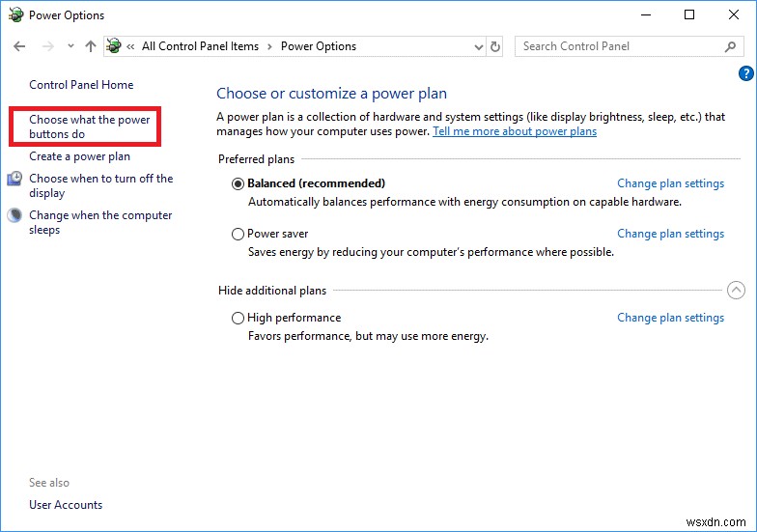Screen dimensions: 757x532
Task: Click the Choose or customize a power plan heading
Action: pos(332,93)
